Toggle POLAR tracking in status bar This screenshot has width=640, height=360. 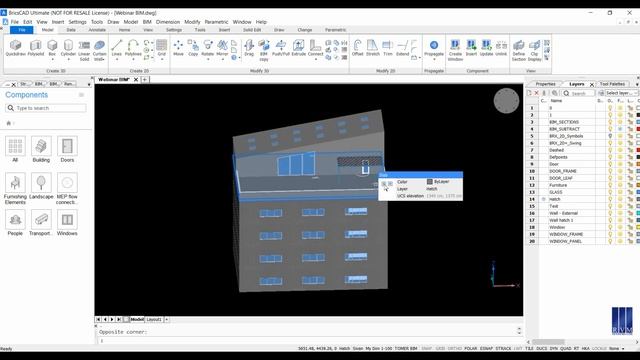[471, 349]
